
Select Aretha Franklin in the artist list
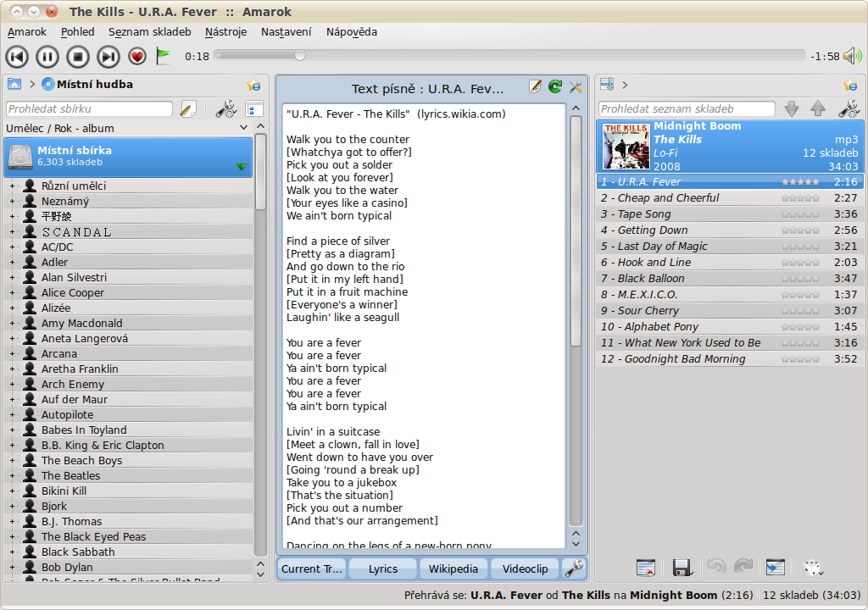coord(80,369)
